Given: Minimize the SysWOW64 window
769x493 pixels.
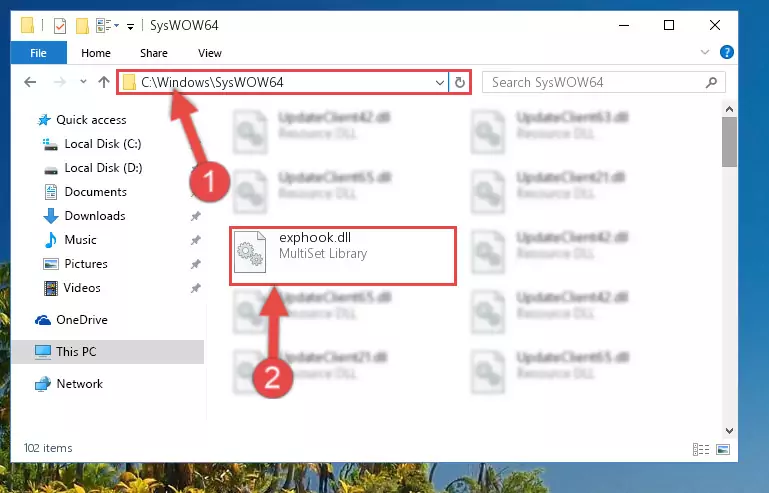Looking at the screenshot, I should click(624, 26).
